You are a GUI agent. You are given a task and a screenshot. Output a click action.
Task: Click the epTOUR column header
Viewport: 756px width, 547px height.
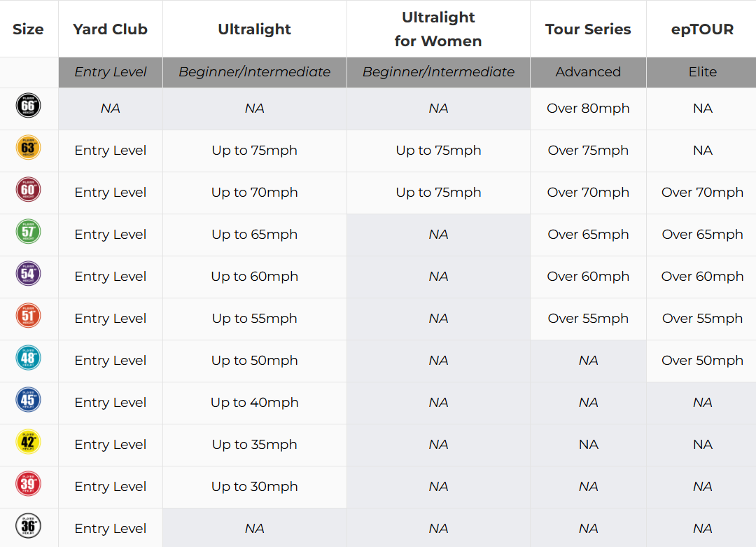click(702, 29)
